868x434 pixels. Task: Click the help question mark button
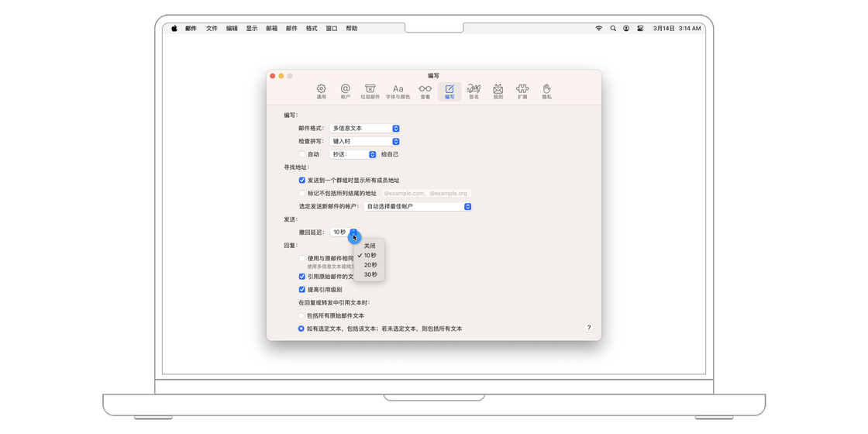coord(588,328)
